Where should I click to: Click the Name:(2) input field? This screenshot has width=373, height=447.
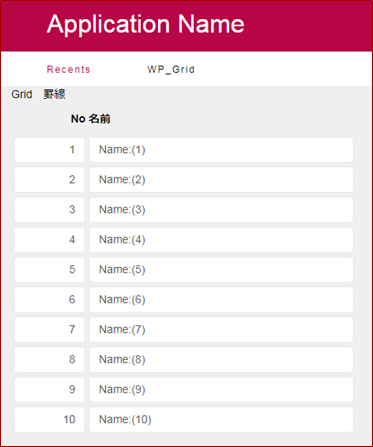pos(221,180)
